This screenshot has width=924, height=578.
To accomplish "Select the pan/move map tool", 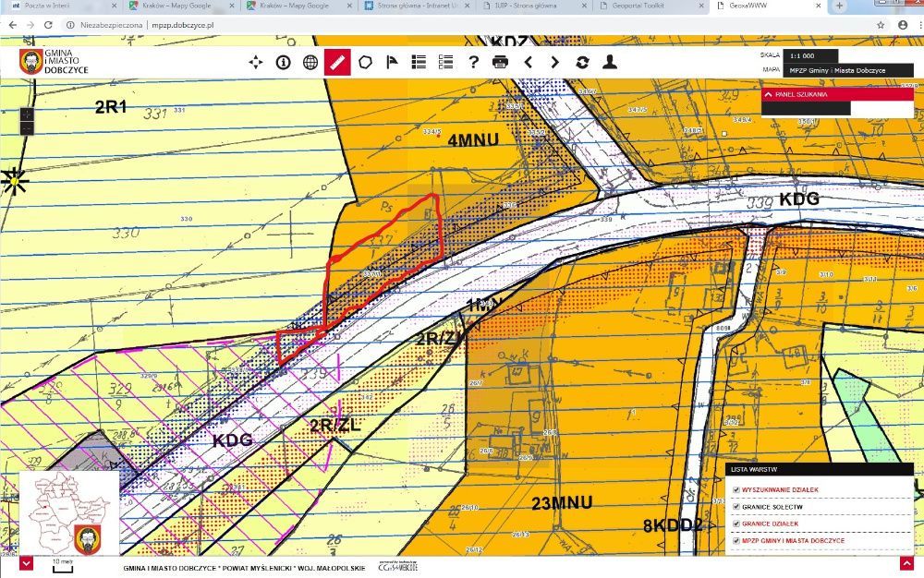I will pyautogui.click(x=256, y=63).
